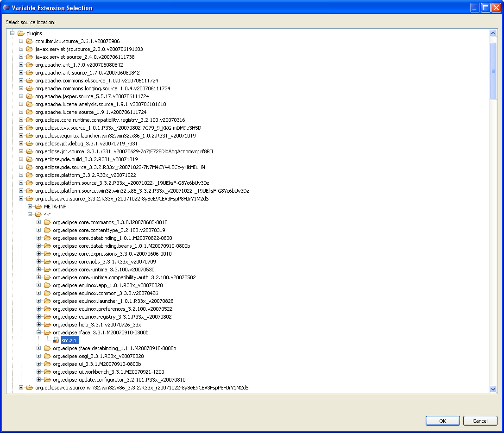Select javax.servlet.jsp.source_2.0.0 entry

point(89,49)
